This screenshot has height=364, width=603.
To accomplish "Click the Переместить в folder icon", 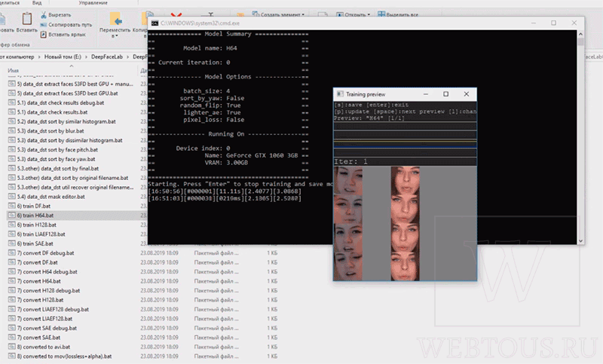I will coord(115,18).
